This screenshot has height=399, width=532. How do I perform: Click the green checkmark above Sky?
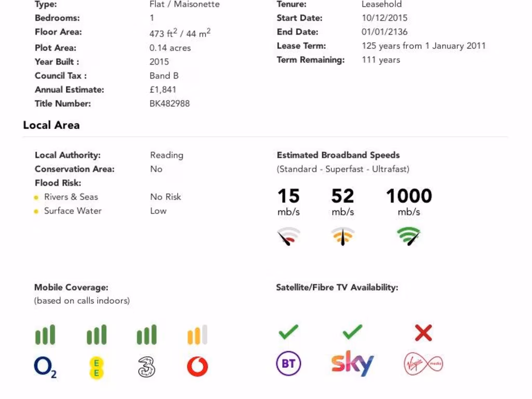click(x=352, y=331)
